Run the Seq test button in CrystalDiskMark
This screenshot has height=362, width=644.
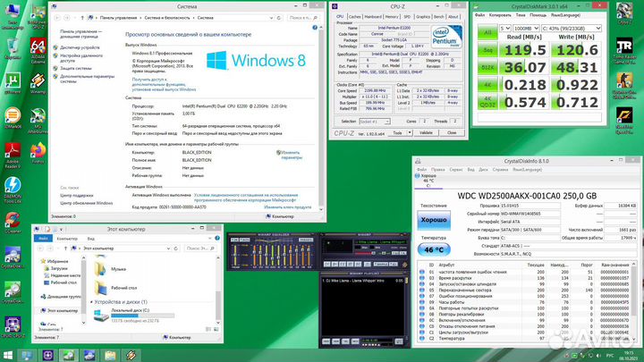[x=487, y=50]
